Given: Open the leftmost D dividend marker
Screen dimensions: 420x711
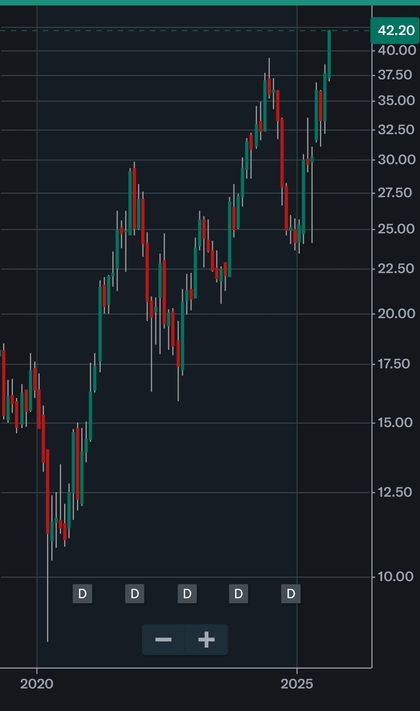Looking at the screenshot, I should 82,594.
